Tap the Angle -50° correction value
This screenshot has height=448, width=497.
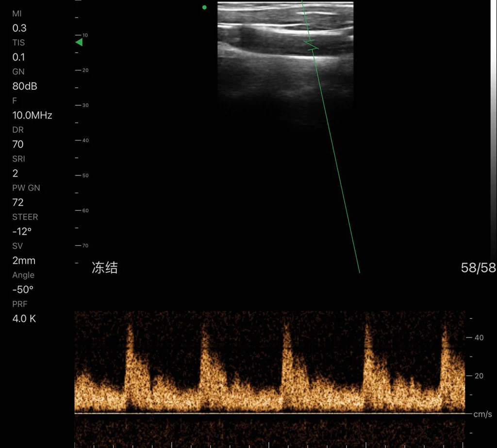coord(23,289)
